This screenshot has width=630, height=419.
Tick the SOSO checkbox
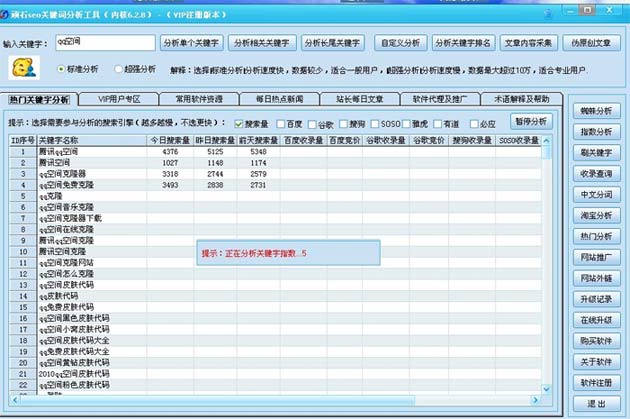coord(375,124)
